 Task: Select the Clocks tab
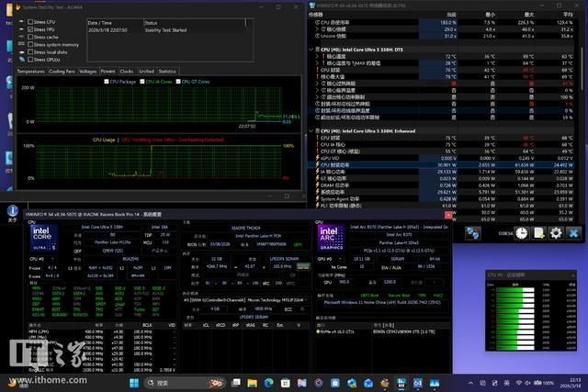click(126, 71)
